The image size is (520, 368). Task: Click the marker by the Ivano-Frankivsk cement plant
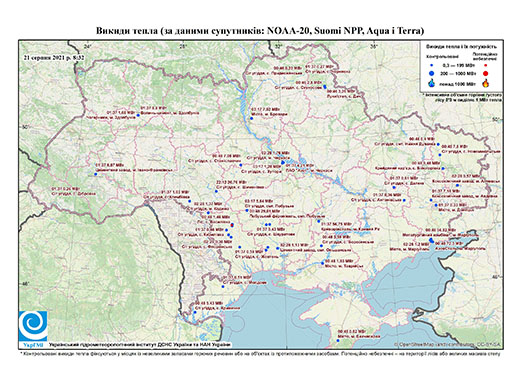95,174
